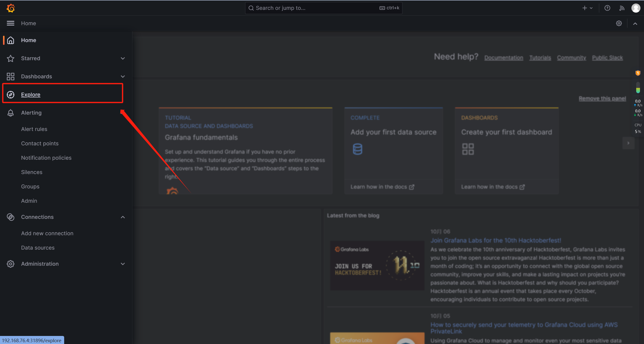This screenshot has height=344, width=644.
Task: Open Notification policies submenu item
Action: [46, 158]
